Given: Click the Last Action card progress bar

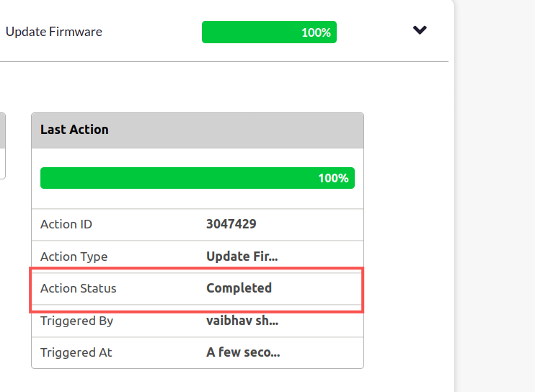Looking at the screenshot, I should click(x=197, y=178).
